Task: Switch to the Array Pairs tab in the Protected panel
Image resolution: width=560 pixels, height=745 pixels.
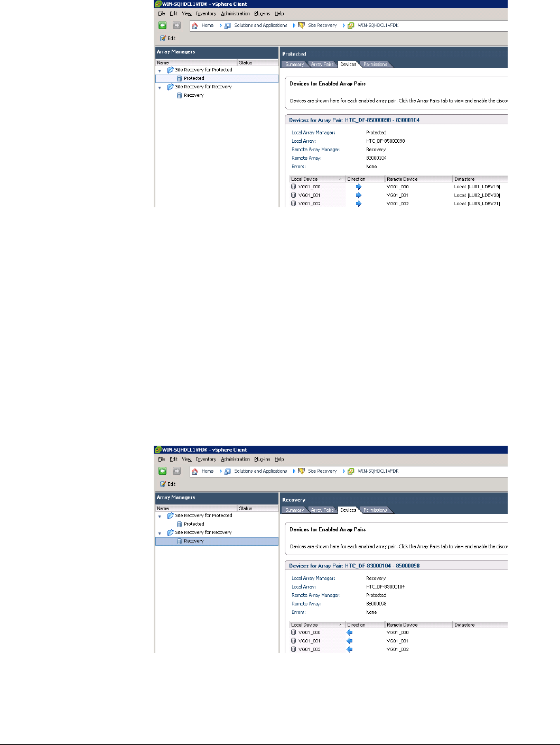Action: [x=322, y=65]
